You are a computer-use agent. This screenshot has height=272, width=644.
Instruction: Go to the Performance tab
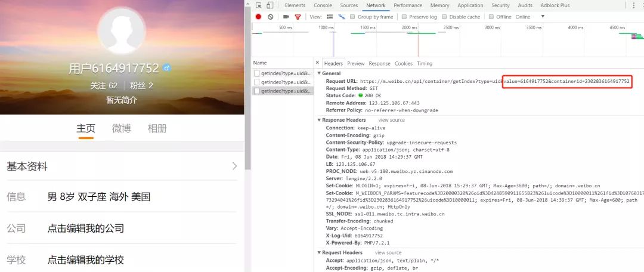click(x=408, y=5)
